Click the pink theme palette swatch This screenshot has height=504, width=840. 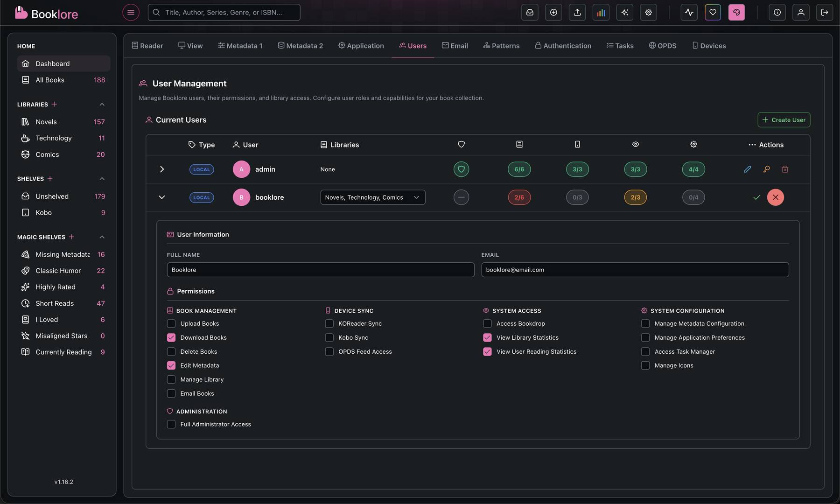[x=736, y=12]
